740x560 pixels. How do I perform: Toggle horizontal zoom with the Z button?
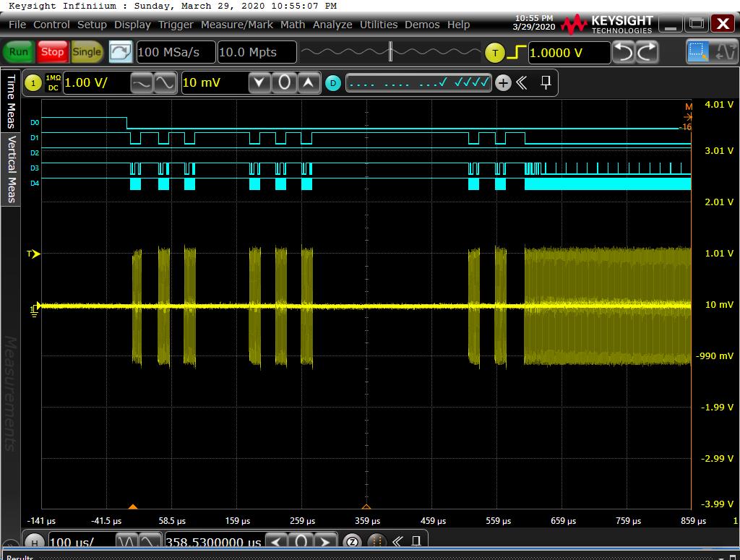(x=351, y=542)
